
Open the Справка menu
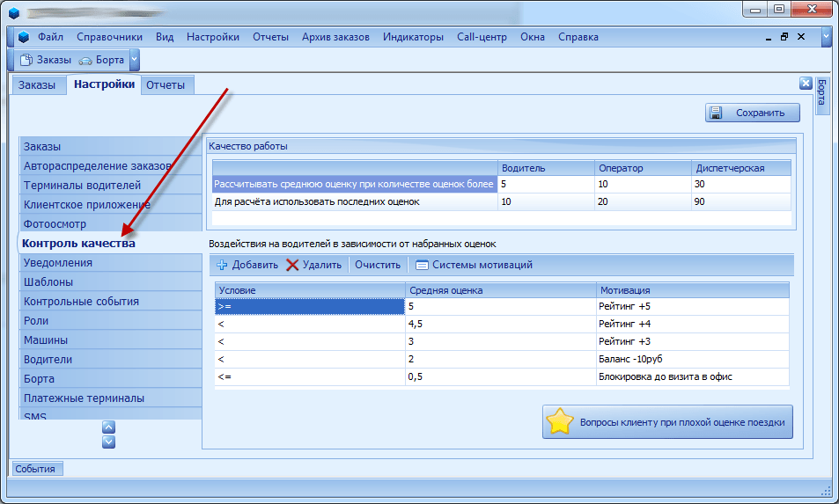578,37
